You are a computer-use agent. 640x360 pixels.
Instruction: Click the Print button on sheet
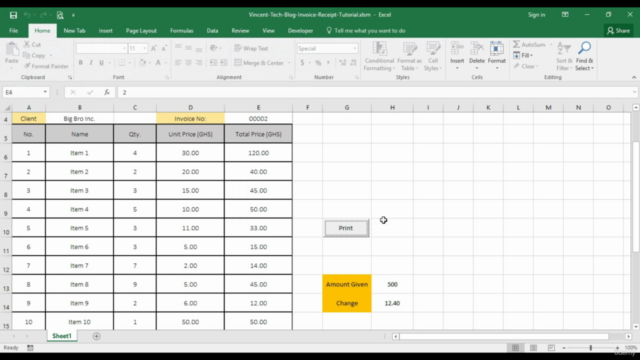click(346, 228)
